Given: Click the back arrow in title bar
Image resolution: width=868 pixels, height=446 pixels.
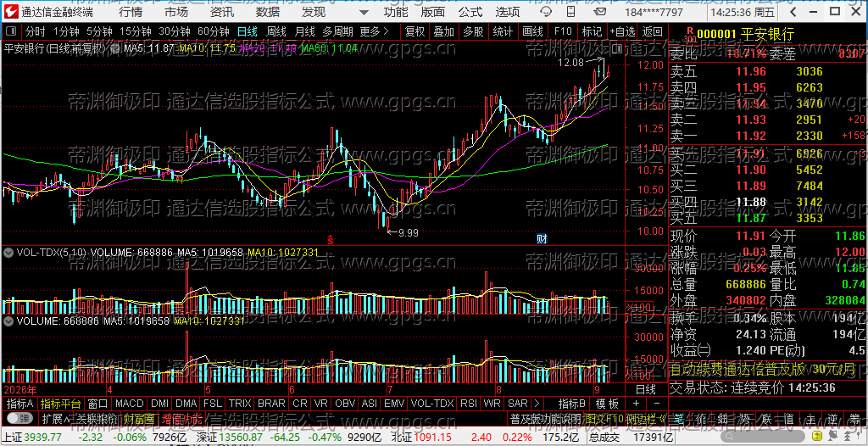Looking at the screenshot, I should (x=793, y=12).
